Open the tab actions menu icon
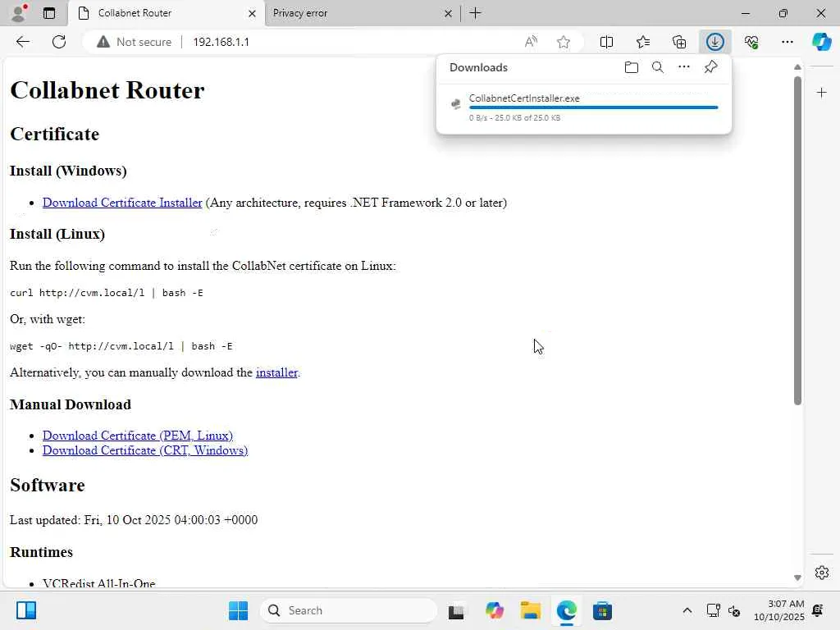 tap(49, 13)
